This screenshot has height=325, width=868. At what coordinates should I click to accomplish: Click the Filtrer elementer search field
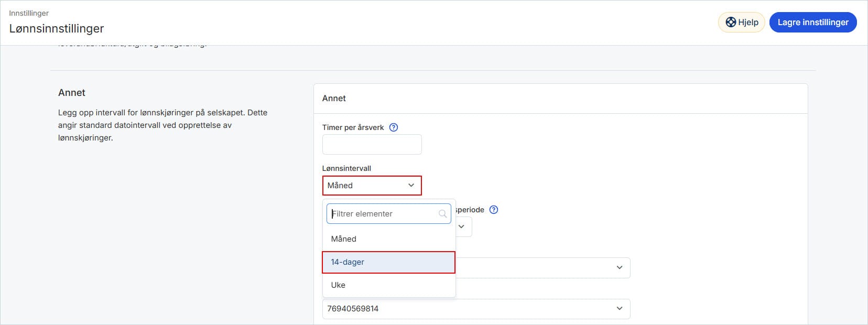388,214
